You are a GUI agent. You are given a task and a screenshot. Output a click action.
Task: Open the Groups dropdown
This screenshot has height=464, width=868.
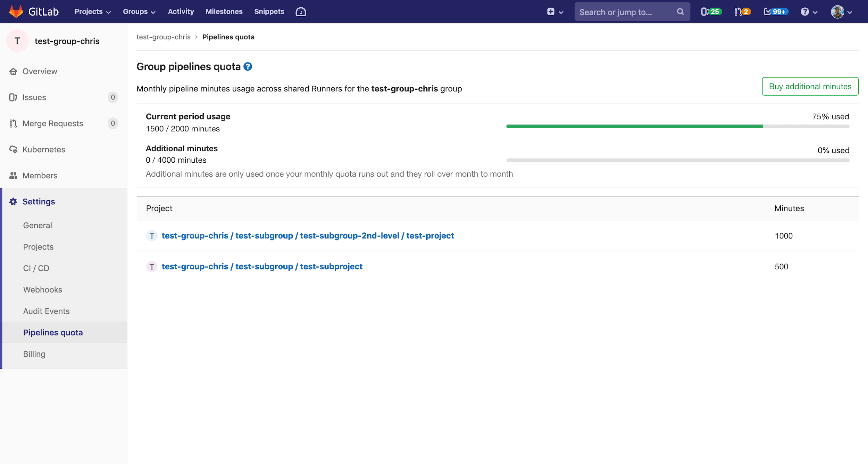pyautogui.click(x=139, y=11)
